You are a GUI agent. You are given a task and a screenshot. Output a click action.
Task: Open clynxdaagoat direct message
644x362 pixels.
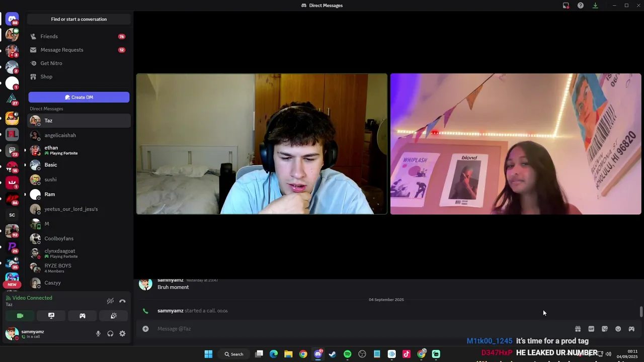pos(79,253)
